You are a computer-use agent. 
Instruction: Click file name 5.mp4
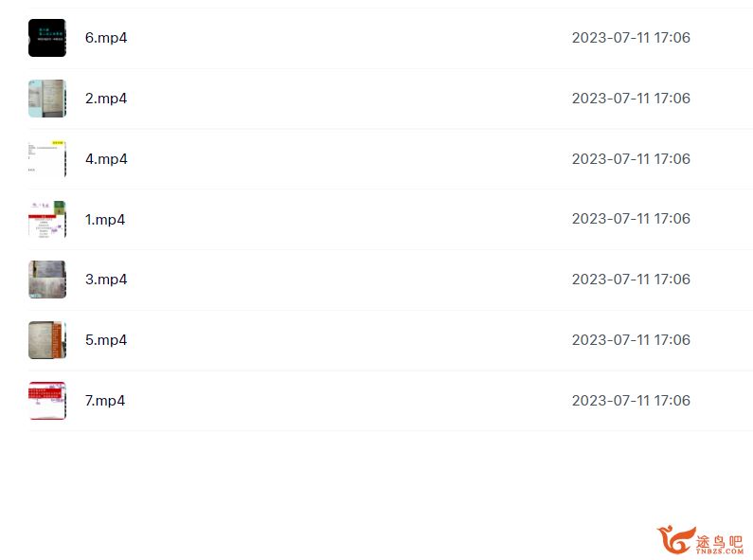(106, 340)
